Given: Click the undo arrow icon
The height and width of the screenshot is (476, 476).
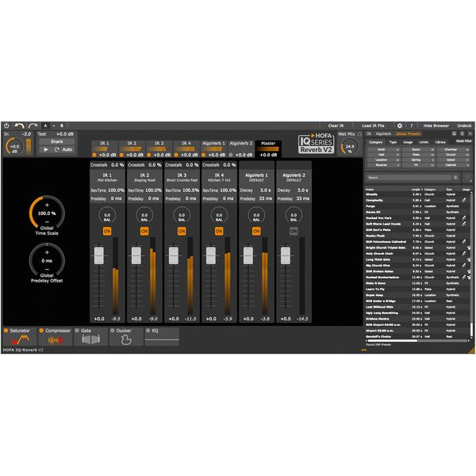Looking at the screenshot, I should 19,125.
